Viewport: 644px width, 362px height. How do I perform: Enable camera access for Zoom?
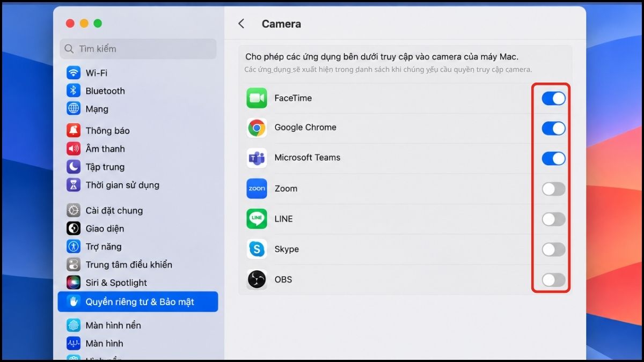click(553, 189)
